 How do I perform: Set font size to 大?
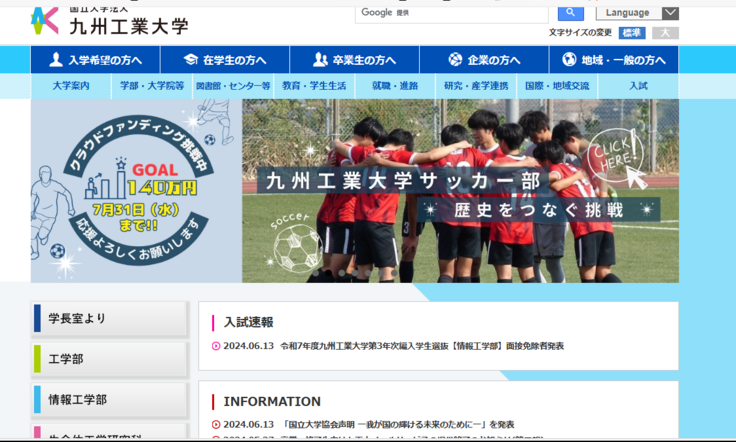click(x=665, y=33)
